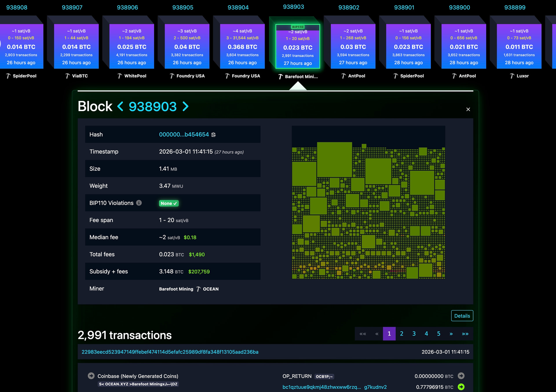Select block 938904 mined by Foundry USA
Screen dimensions: 556x392
tap(242, 46)
